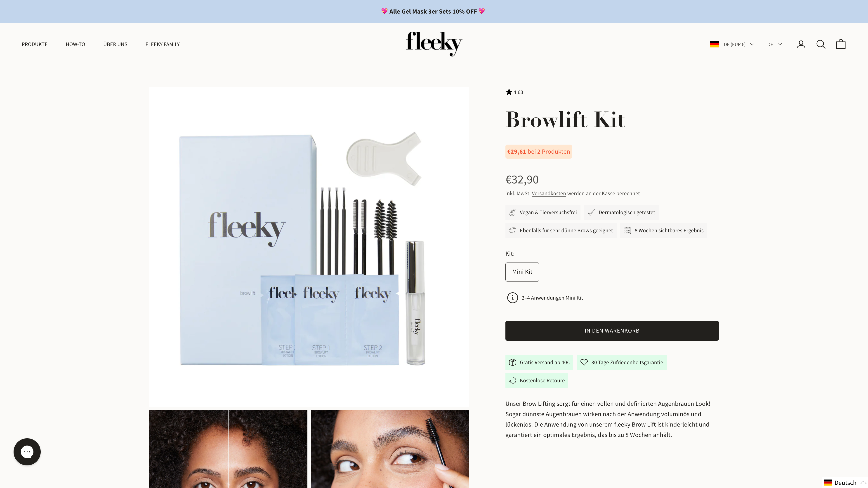Open the account login icon
Viewport: 868px width, 488px height.
(x=801, y=44)
